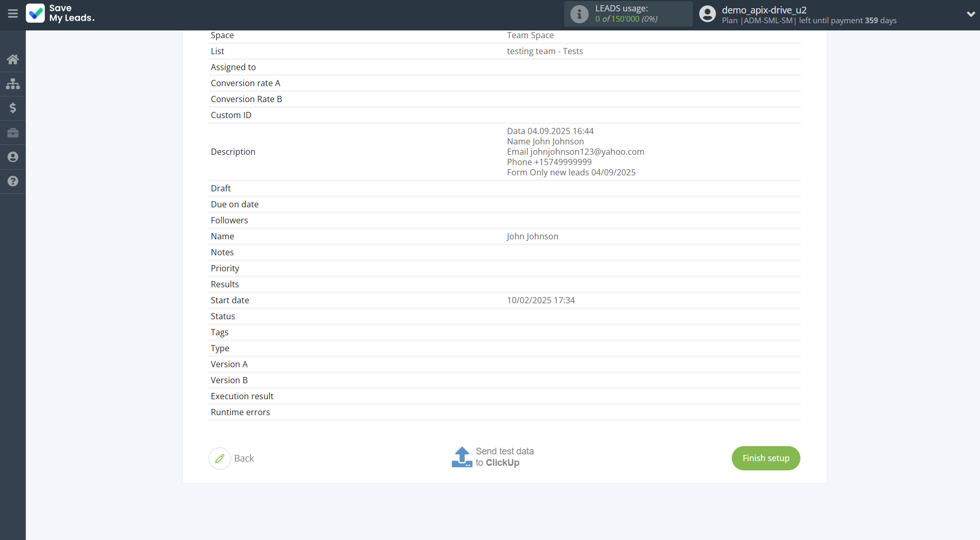Open the connections sitemap icon
Image resolution: width=980 pixels, height=540 pixels.
[x=13, y=84]
